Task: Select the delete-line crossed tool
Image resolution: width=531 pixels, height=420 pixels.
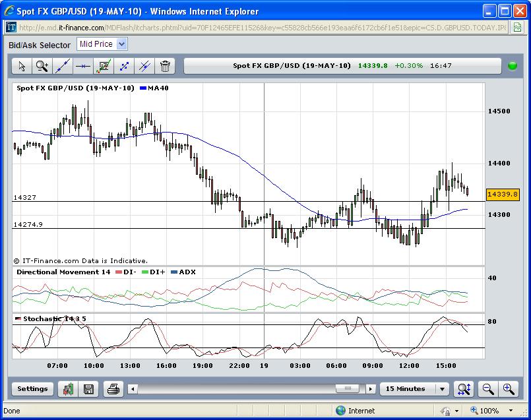Action: click(x=144, y=66)
